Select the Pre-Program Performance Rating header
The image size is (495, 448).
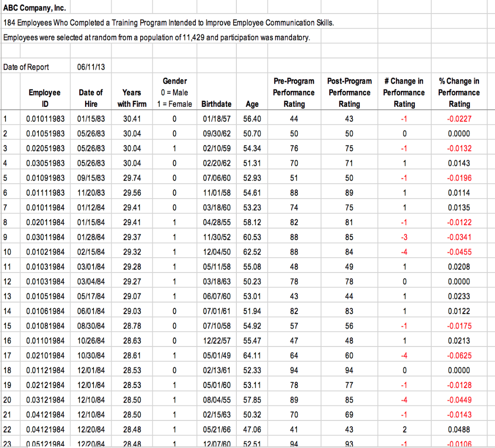click(294, 92)
